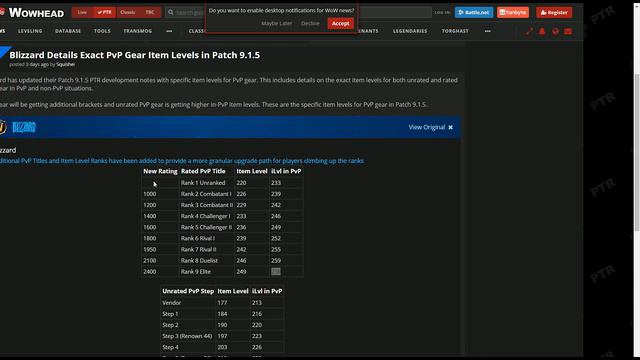Switch to the Classic site version
The image size is (640, 360).
coord(128,12)
